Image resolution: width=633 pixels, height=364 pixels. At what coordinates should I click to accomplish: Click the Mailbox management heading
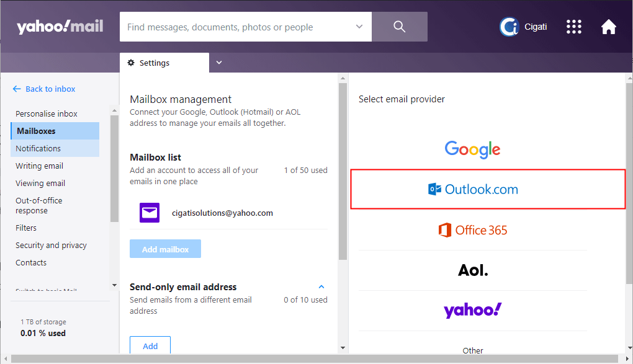181,99
